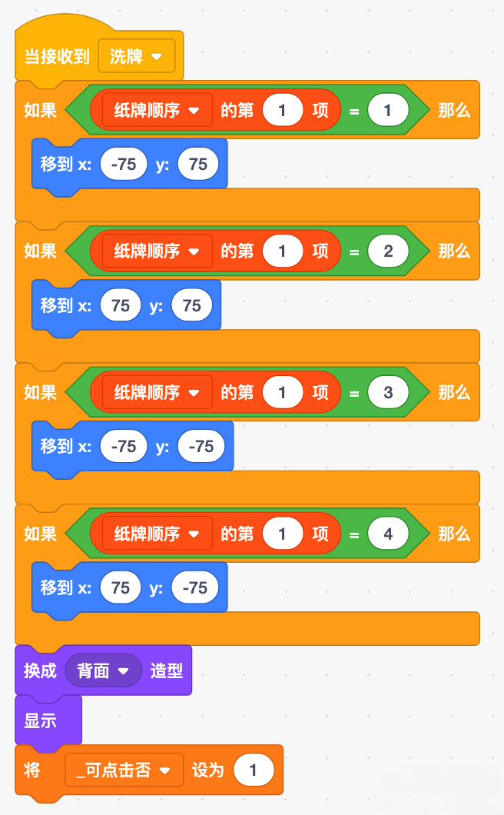Click the set-to value 1 field
The width and height of the screenshot is (504, 815).
254,770
